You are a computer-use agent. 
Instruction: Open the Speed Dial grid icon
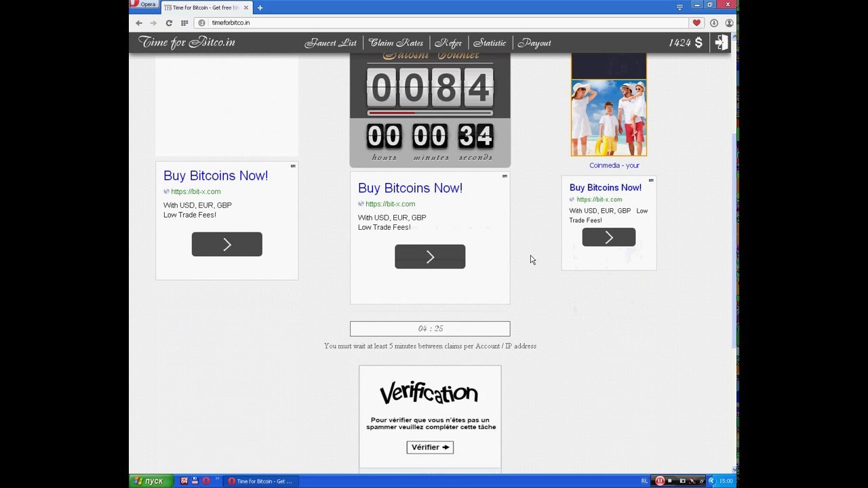click(184, 22)
